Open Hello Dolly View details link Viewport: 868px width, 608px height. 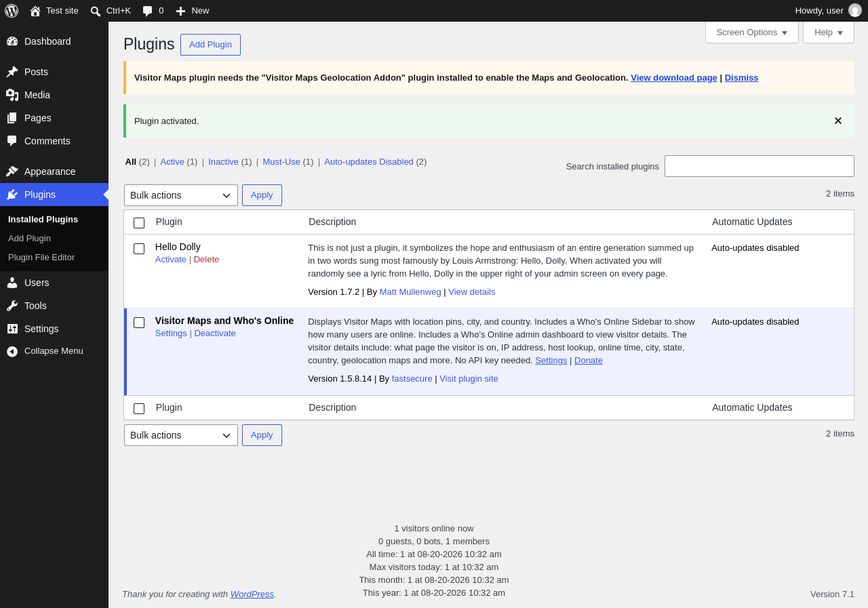click(x=472, y=291)
